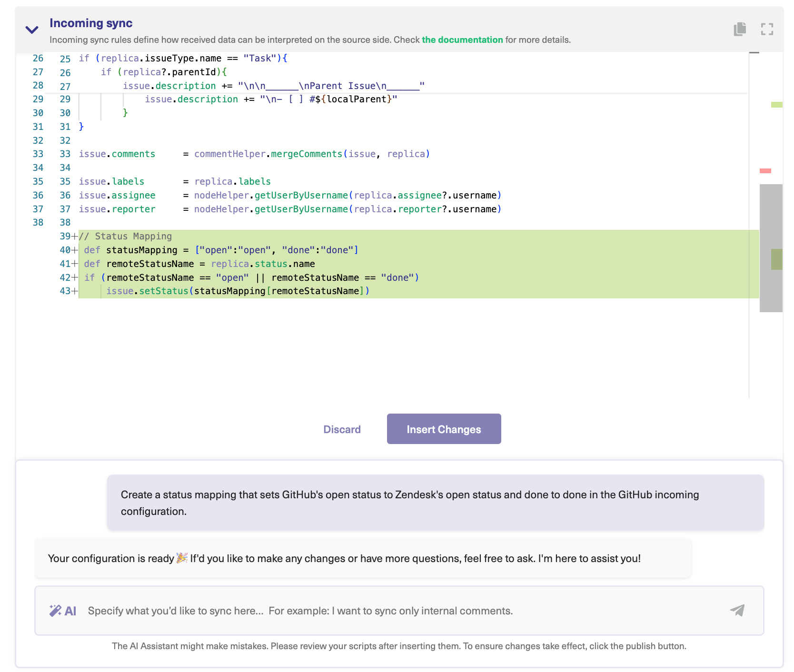Click the 'def statusMapping' line
The width and height of the screenshot is (794, 672).
[x=221, y=250]
